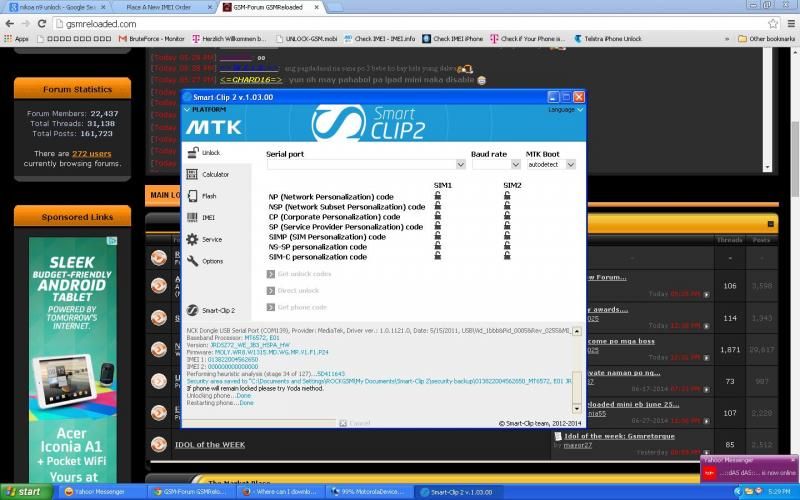The width and height of the screenshot is (800, 500).
Task: Click the AdChoices icon on Acer ad
Action: click(x=112, y=241)
